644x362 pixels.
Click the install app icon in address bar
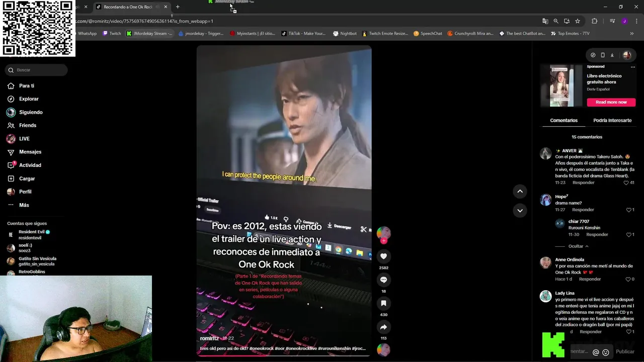567,21
